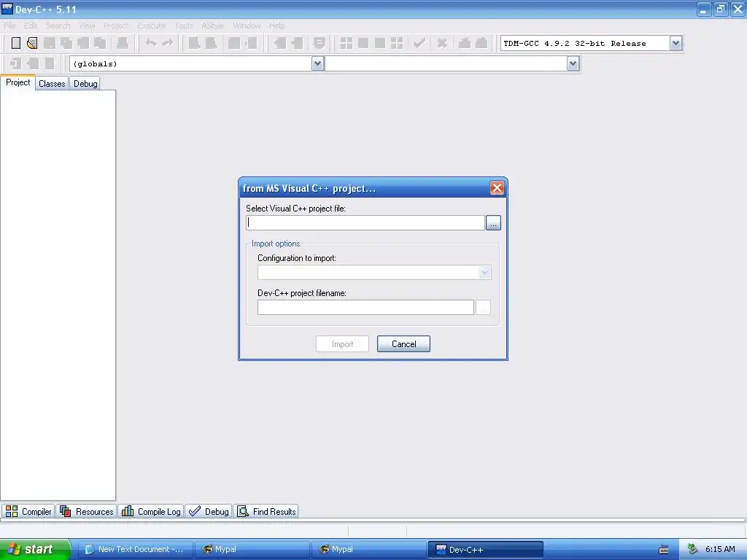Open the Compile Log bottom tab
This screenshot has height=560, width=747.
click(151, 511)
